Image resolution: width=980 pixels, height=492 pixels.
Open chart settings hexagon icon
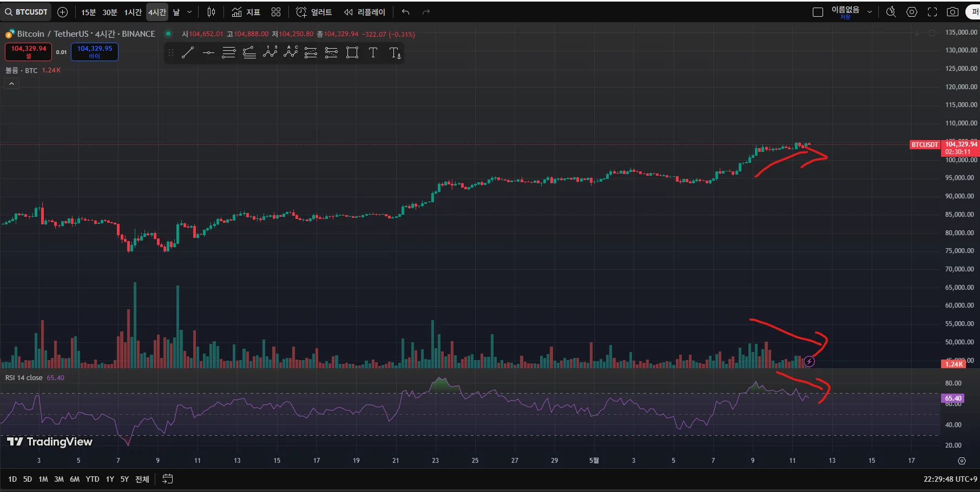(x=912, y=12)
